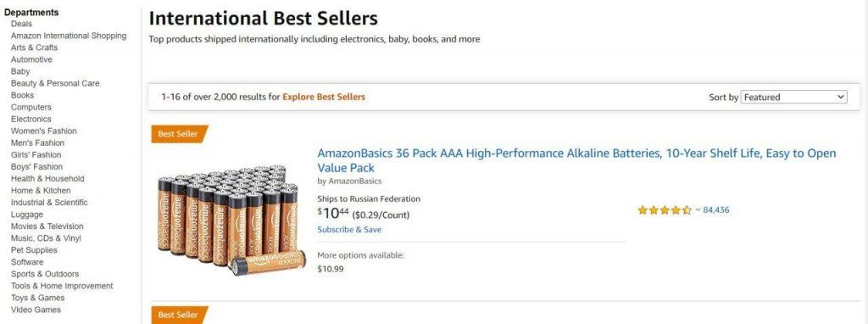Open the Sort by Featured dropdown
Image resolution: width=868 pixels, height=324 pixels.
793,97
